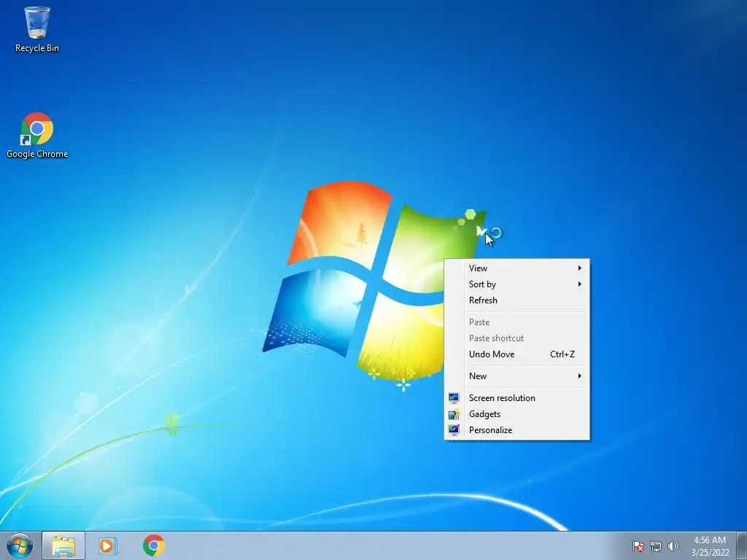Expand the Sort by submenu arrow
The width and height of the screenshot is (747, 560).
coord(579,284)
